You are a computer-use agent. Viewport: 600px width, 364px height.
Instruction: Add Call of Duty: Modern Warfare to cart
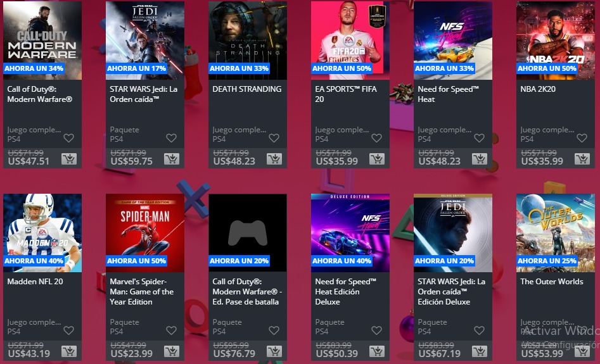click(x=69, y=159)
